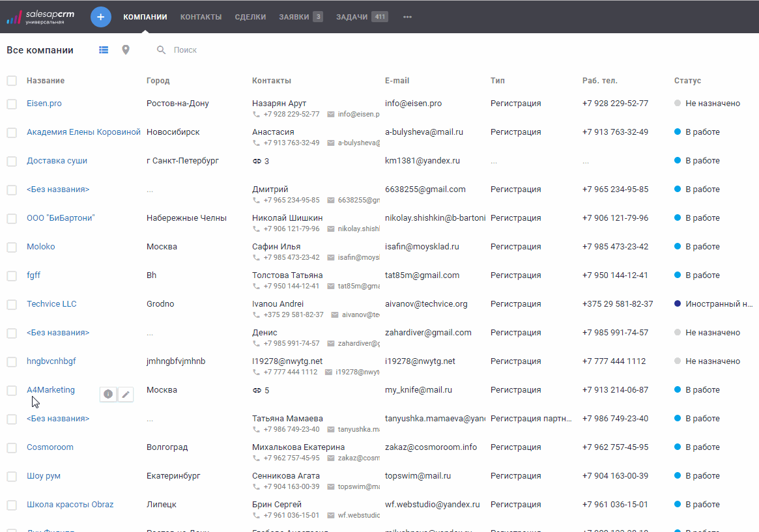Image resolution: width=759 pixels, height=532 pixels.
Task: Go to the Задачи tab
Action: pos(352,17)
